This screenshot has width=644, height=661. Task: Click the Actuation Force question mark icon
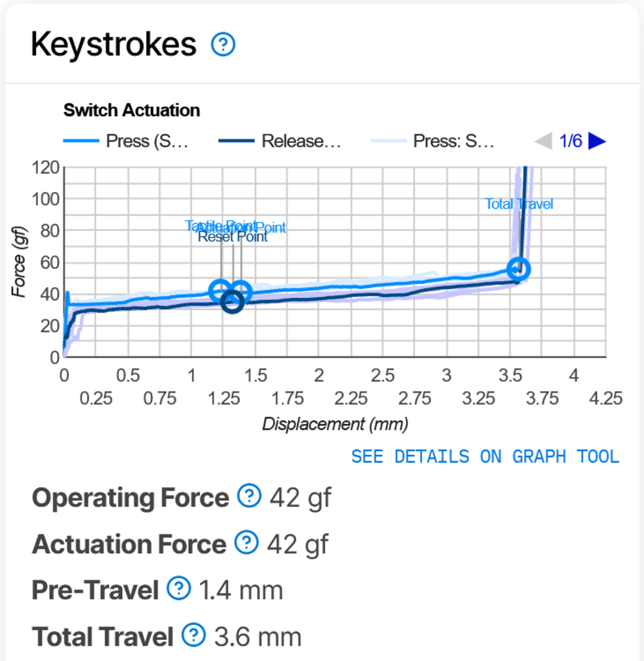tap(247, 542)
